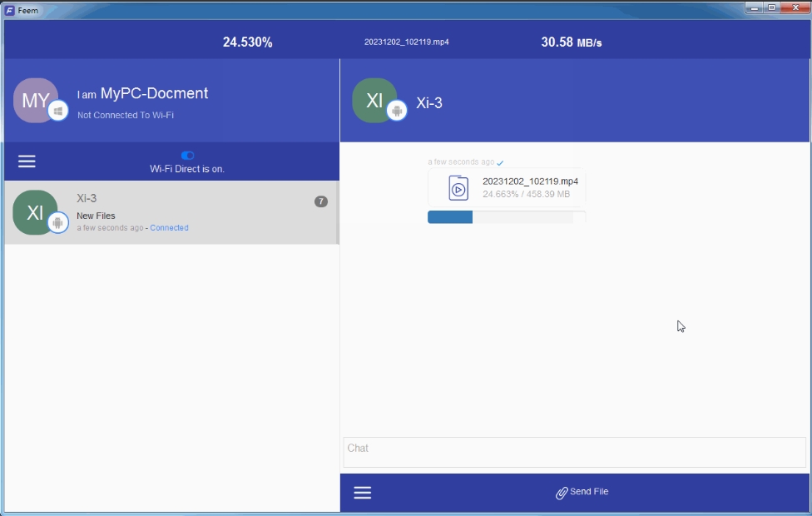Click the 30.58 MB/s transfer speed indicator
812x516 pixels.
tap(571, 42)
